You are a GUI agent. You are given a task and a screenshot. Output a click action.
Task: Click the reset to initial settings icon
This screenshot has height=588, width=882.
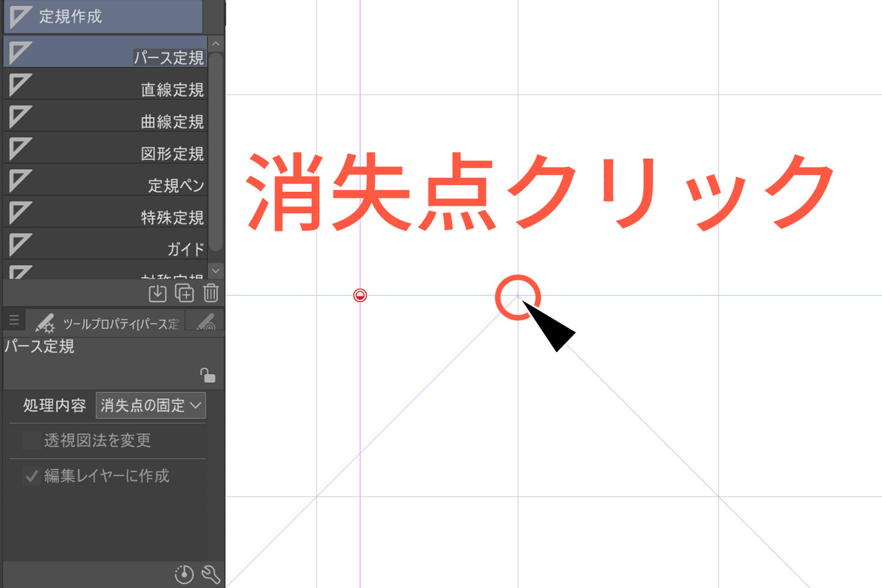pos(184,575)
